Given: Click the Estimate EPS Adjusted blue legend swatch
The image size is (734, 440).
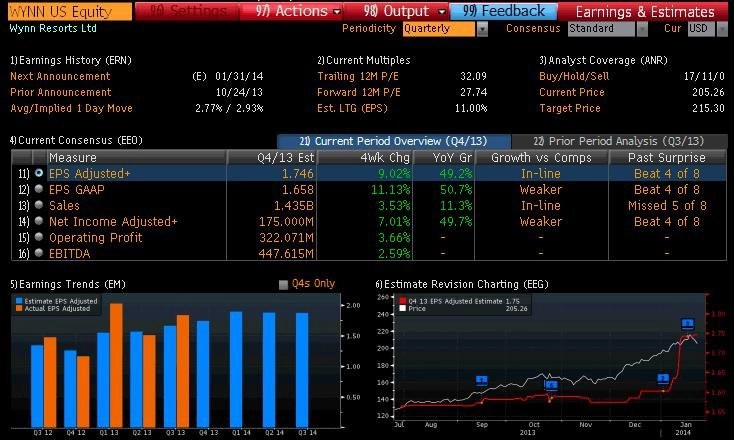Looking at the screenshot, I should [19, 301].
